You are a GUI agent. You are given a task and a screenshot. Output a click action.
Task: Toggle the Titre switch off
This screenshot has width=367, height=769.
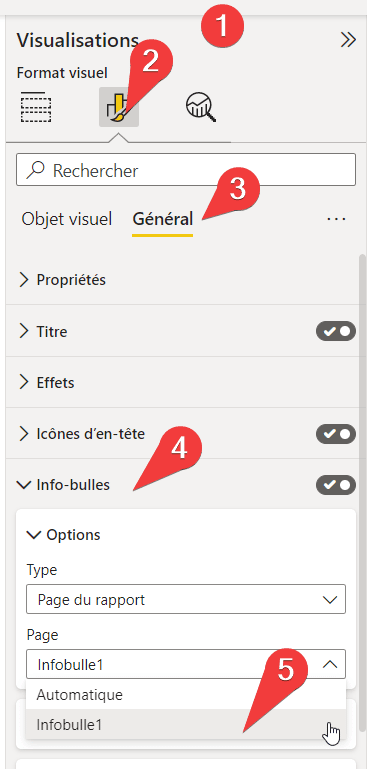point(336,332)
